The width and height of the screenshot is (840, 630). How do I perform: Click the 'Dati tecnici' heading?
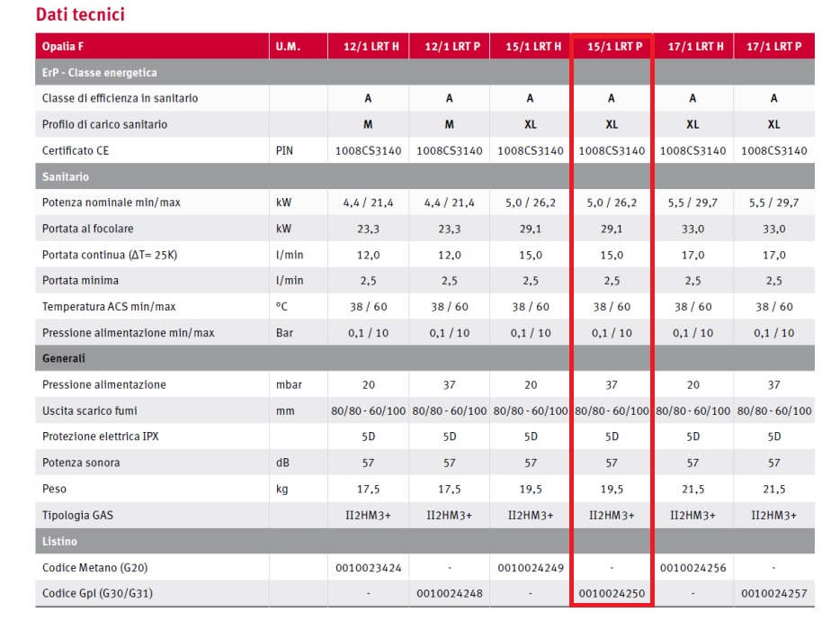pos(79,14)
